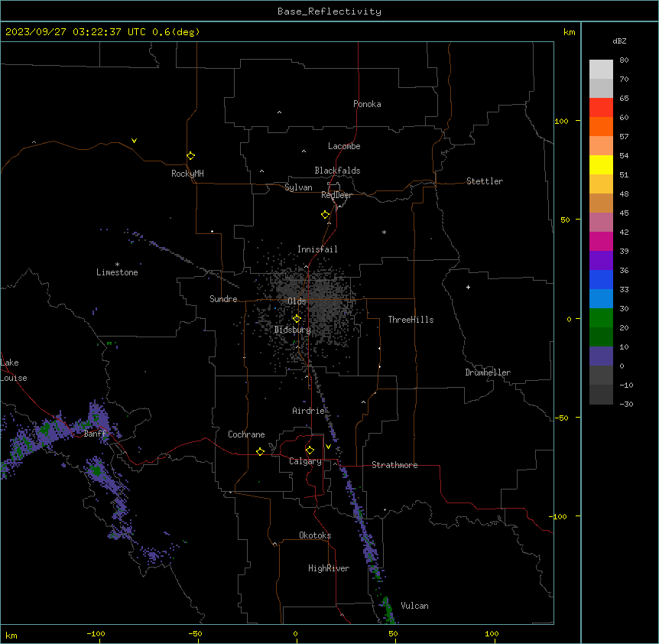Pick the red 60-65 dBZ legend swatch

[601, 108]
